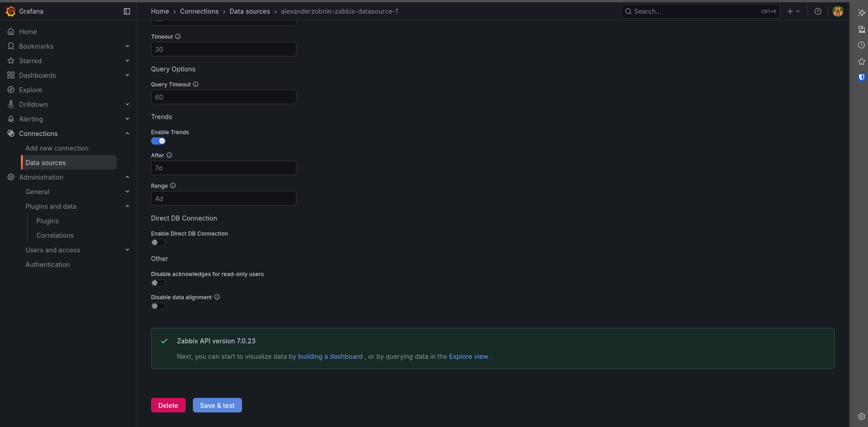Image resolution: width=868 pixels, height=427 pixels.
Task: Show Timeout field info tooltip icon
Action: point(178,37)
